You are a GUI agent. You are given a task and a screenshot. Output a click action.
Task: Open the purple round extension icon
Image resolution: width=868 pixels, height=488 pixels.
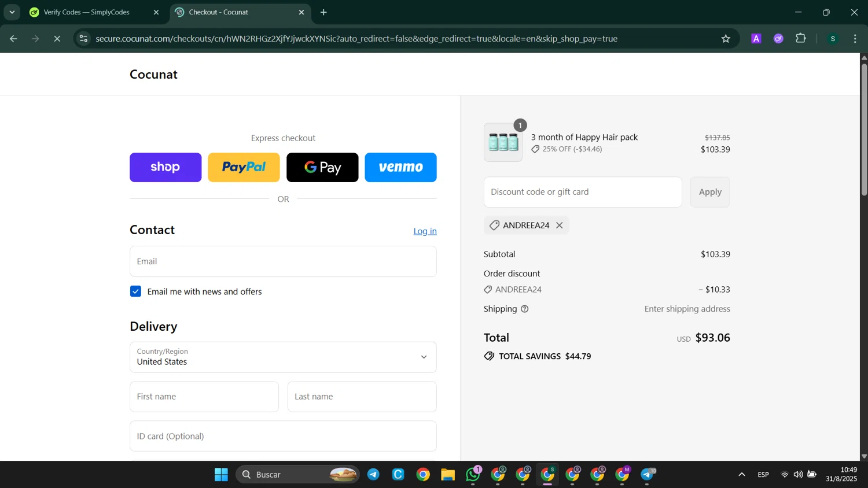click(x=778, y=39)
